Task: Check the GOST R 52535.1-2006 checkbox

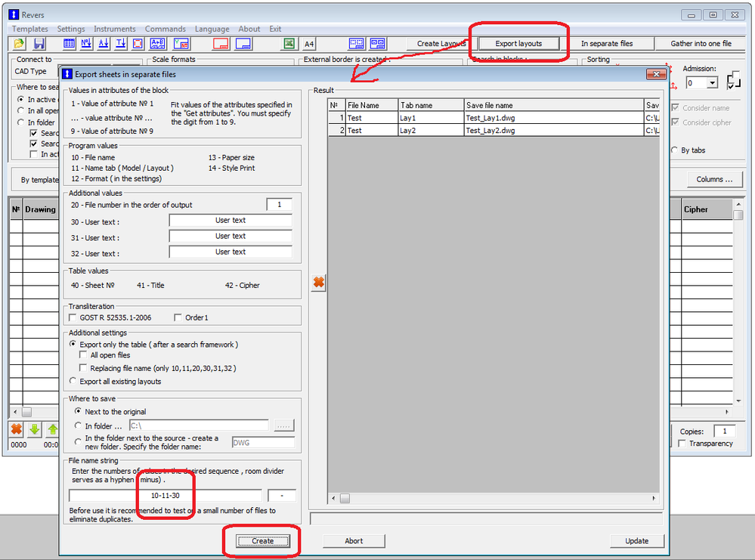Action: (73, 318)
